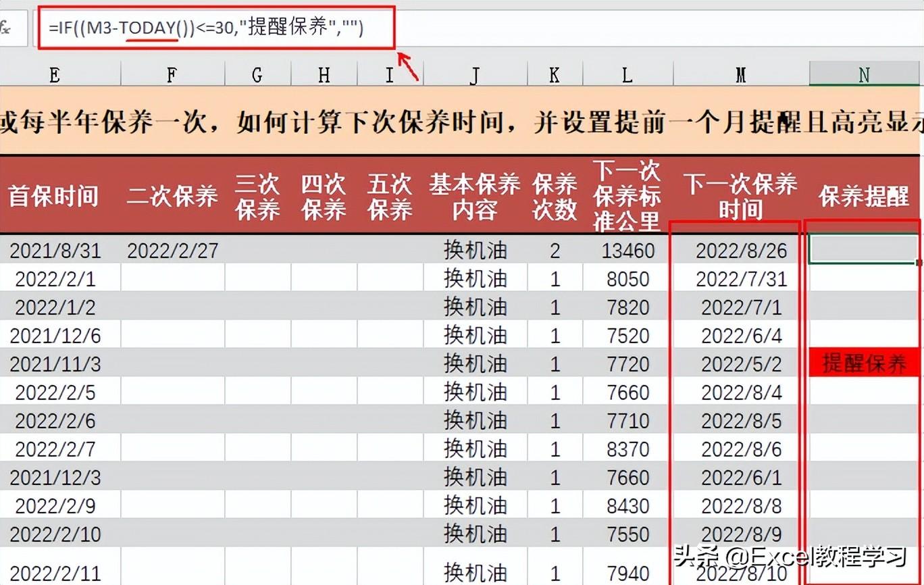Screen dimensions: 924x585
Task: Select the highlighted column N header
Action: point(865,74)
